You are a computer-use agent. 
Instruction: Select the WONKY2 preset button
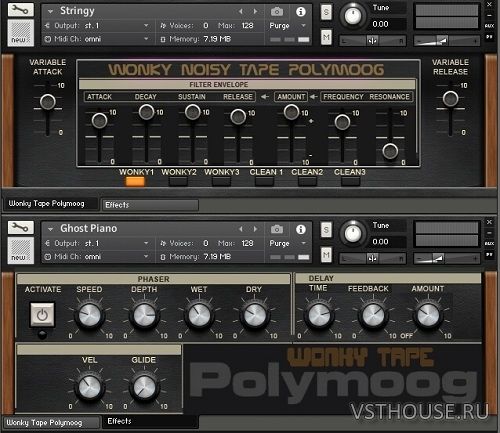pyautogui.click(x=178, y=181)
